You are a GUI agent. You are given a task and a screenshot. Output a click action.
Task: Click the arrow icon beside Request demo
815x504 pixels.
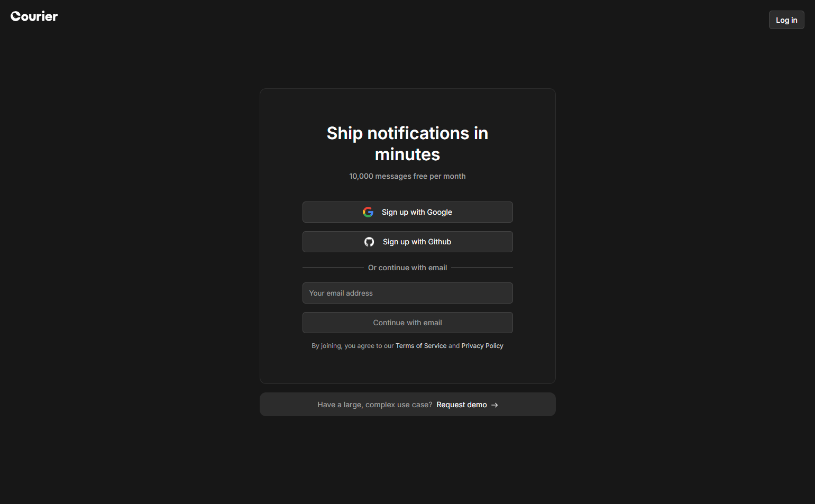(x=495, y=405)
